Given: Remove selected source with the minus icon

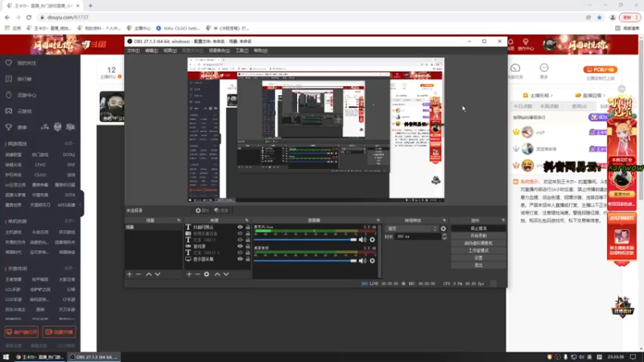Looking at the screenshot, I should click(x=197, y=274).
